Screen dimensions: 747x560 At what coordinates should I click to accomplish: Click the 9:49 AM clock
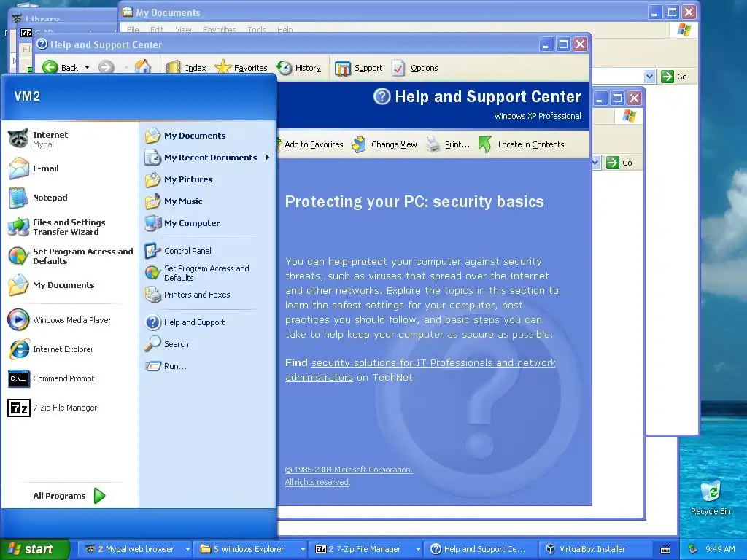click(720, 549)
